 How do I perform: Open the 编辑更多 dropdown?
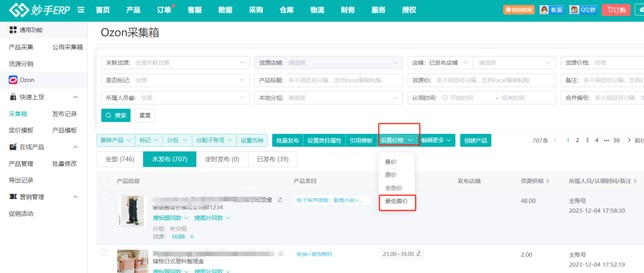coord(438,140)
